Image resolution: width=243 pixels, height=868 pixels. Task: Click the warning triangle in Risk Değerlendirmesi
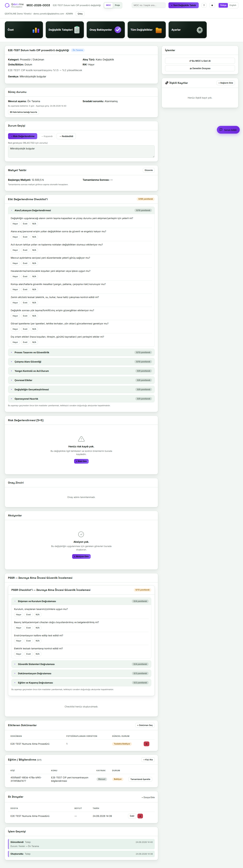(81, 439)
